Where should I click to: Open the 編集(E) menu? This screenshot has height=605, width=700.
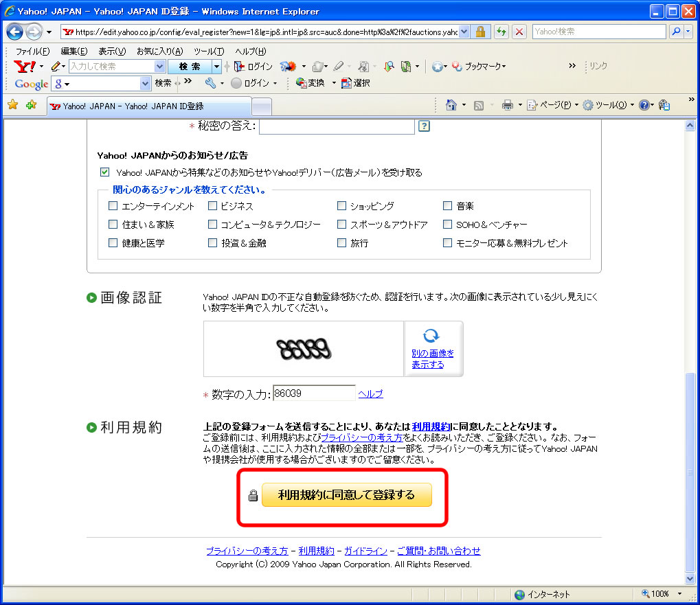click(x=74, y=52)
